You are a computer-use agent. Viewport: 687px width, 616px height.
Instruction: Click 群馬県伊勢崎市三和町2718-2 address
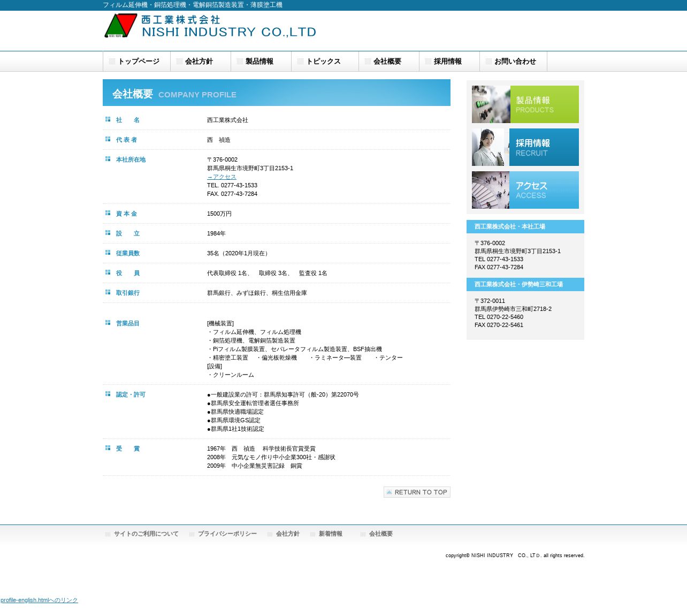coord(513,309)
